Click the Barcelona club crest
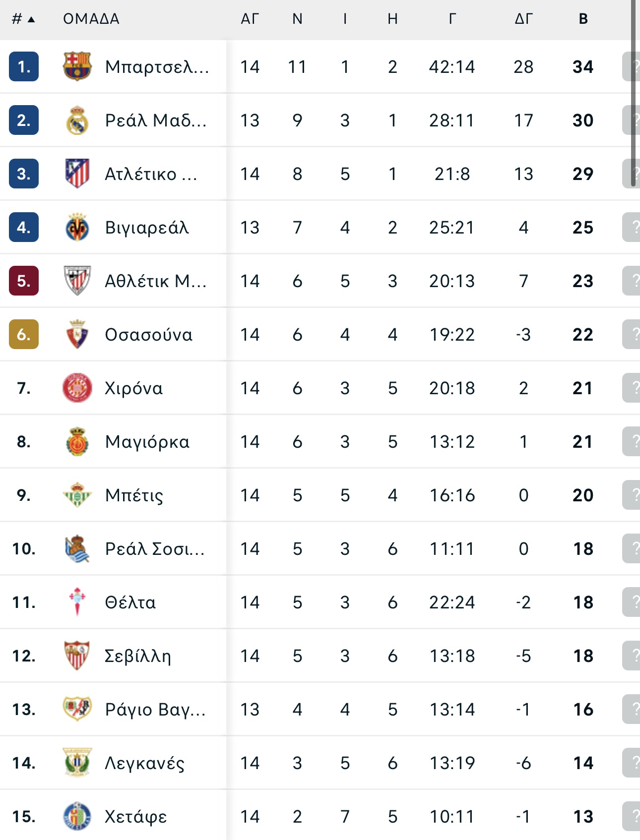Image resolution: width=640 pixels, height=840 pixels. pyautogui.click(x=77, y=66)
